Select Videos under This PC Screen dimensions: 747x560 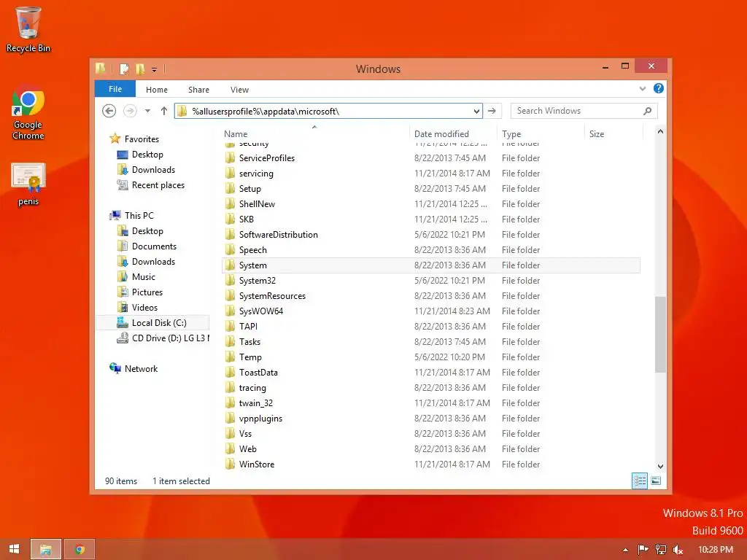pyautogui.click(x=144, y=307)
